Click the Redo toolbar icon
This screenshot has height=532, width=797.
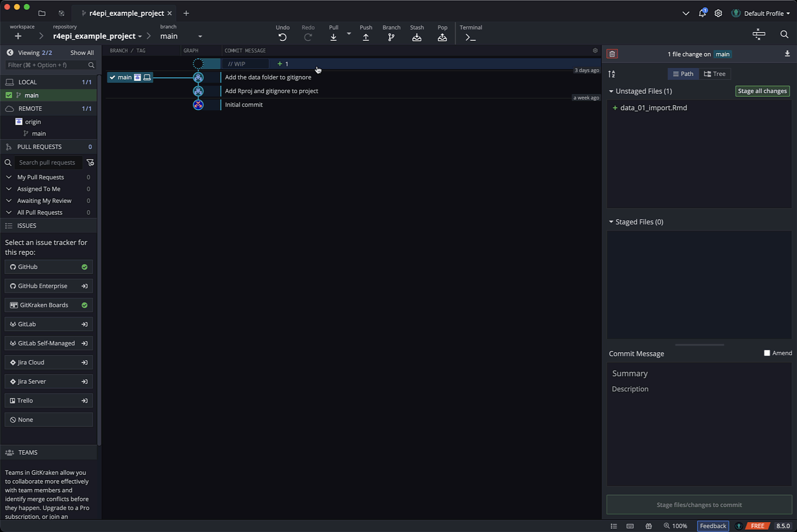pos(308,37)
